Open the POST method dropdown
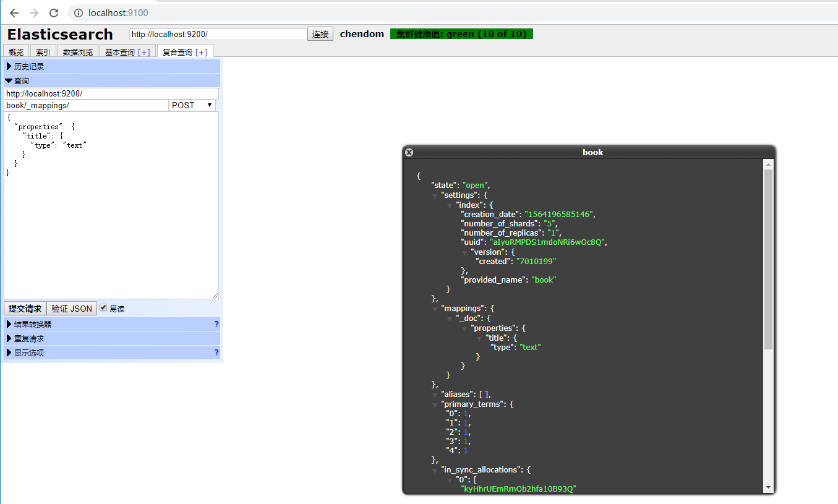 [x=192, y=105]
